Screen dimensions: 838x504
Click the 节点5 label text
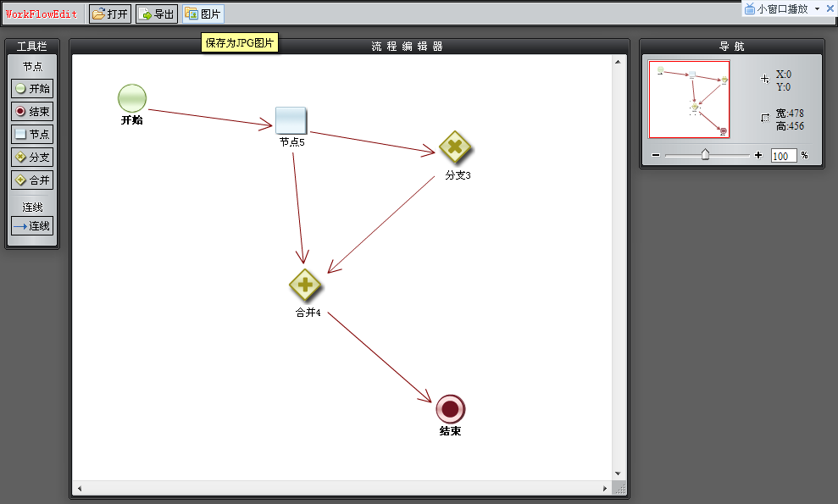click(291, 142)
